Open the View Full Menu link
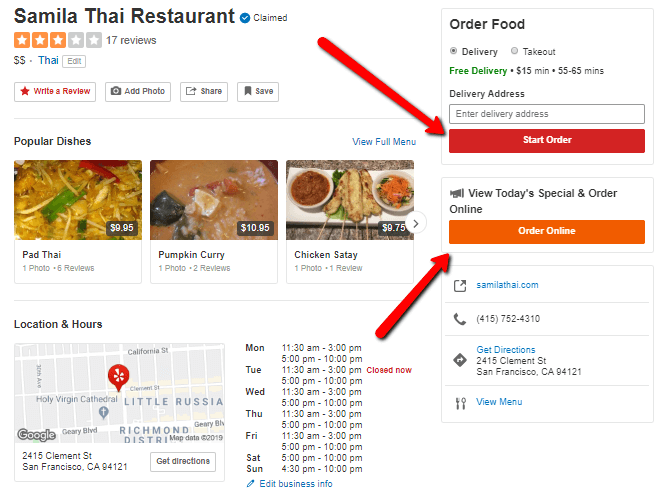The width and height of the screenshot is (668, 491). click(384, 142)
